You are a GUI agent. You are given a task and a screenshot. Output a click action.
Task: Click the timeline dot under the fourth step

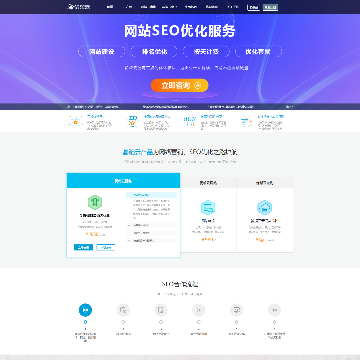pyautogui.click(x=199, y=322)
